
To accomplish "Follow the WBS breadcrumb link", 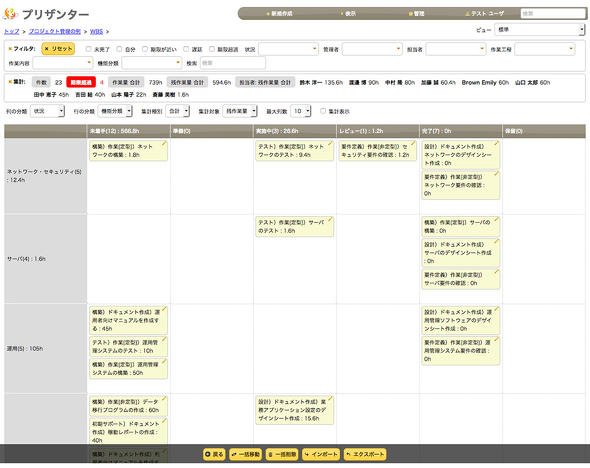I will [96, 32].
